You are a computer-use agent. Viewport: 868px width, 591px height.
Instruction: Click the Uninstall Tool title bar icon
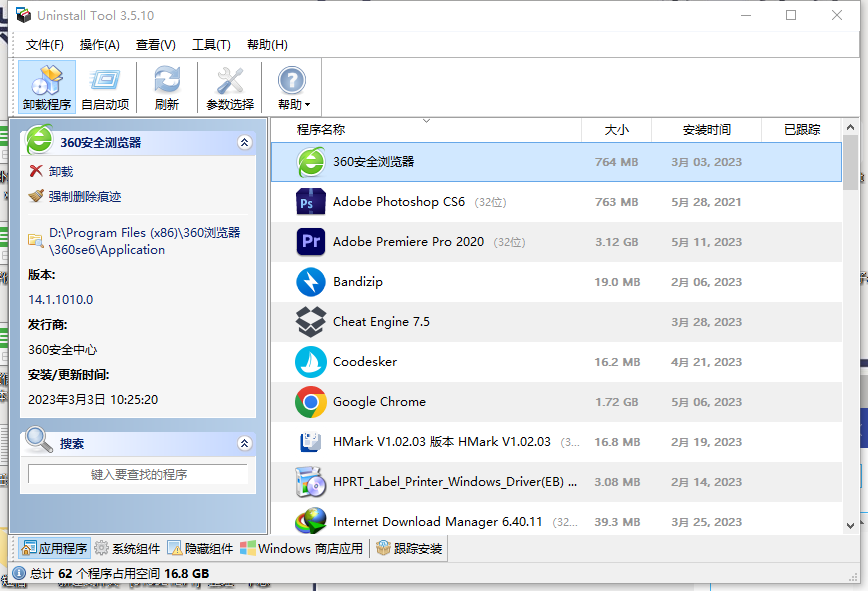click(x=24, y=15)
